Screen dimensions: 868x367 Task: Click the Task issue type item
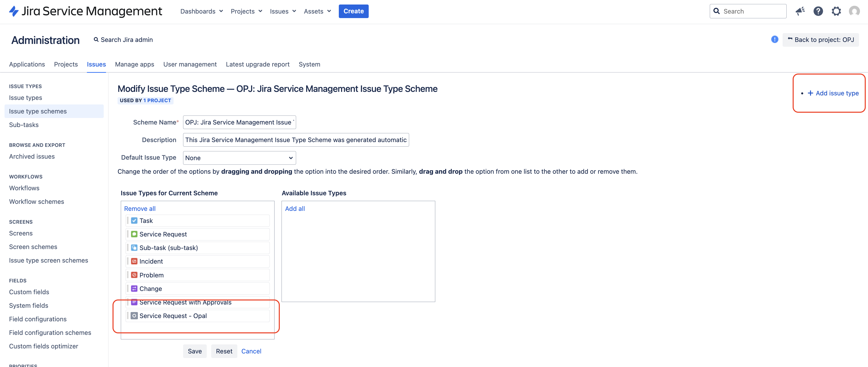click(197, 221)
